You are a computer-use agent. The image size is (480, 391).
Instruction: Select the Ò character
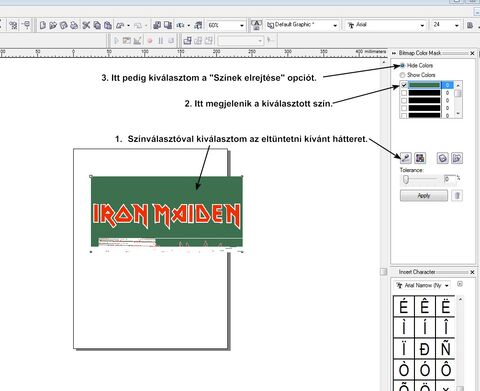coord(404,370)
